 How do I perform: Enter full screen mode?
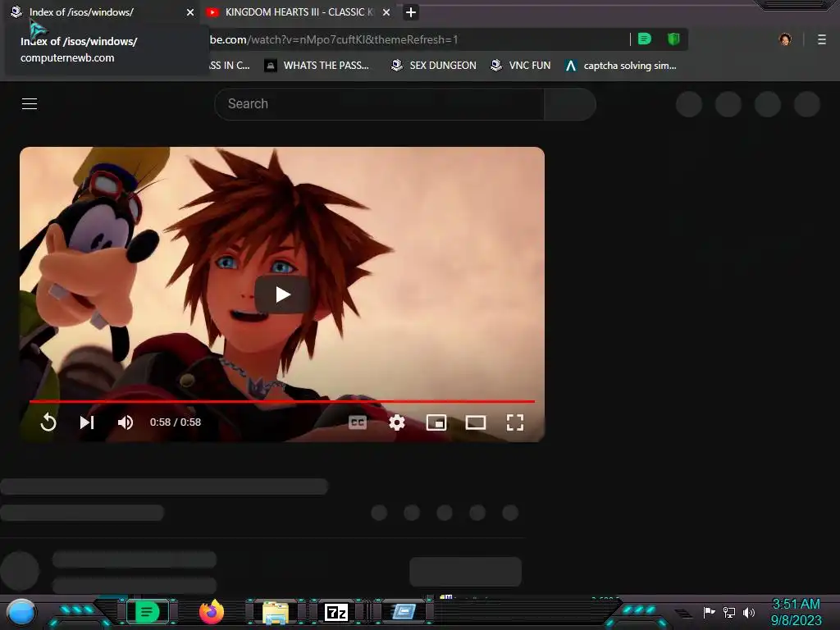pos(515,422)
